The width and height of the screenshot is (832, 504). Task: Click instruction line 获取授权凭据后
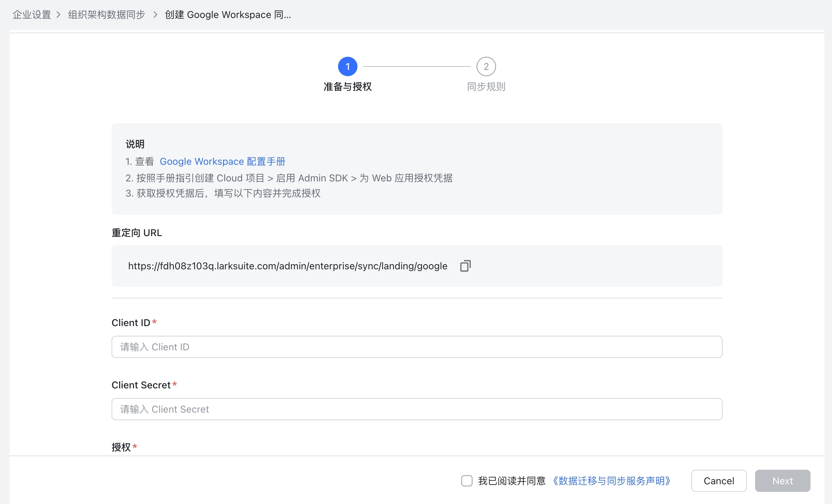click(223, 193)
